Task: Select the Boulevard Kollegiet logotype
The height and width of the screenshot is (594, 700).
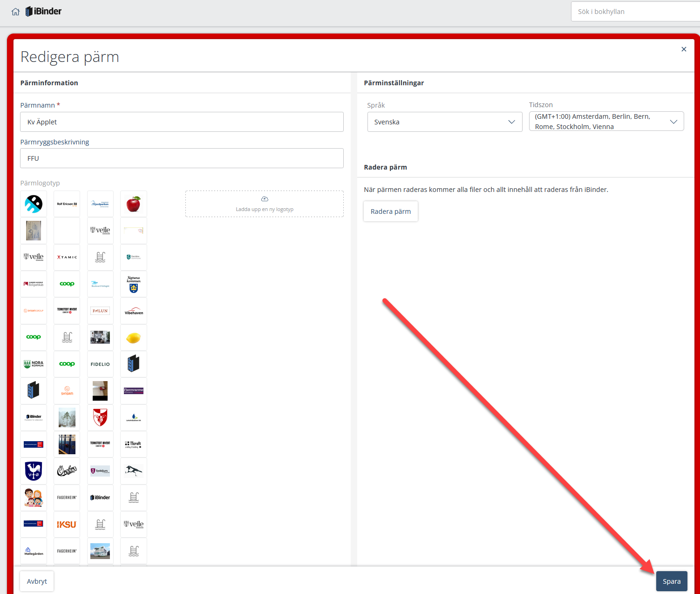Action: 100,284
